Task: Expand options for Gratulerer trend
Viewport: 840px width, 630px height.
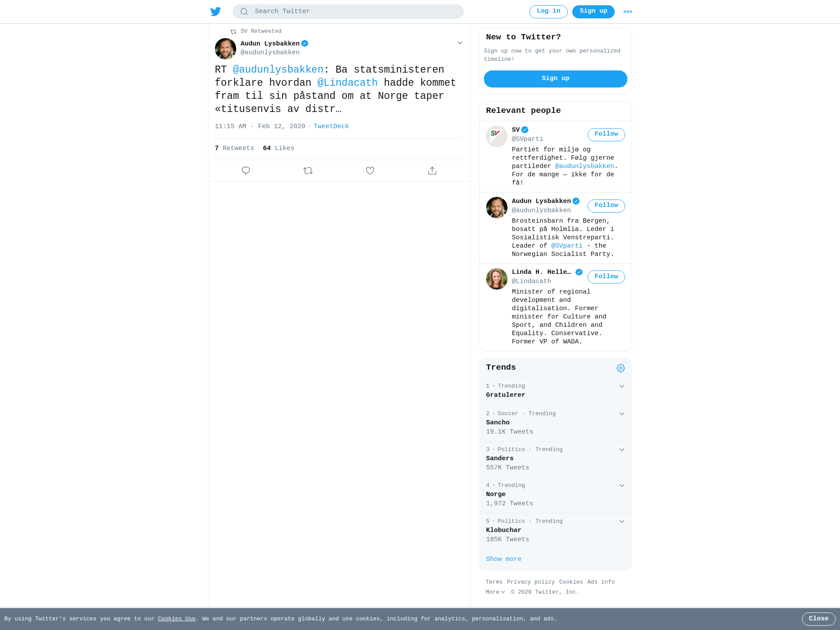Action: pos(622,386)
